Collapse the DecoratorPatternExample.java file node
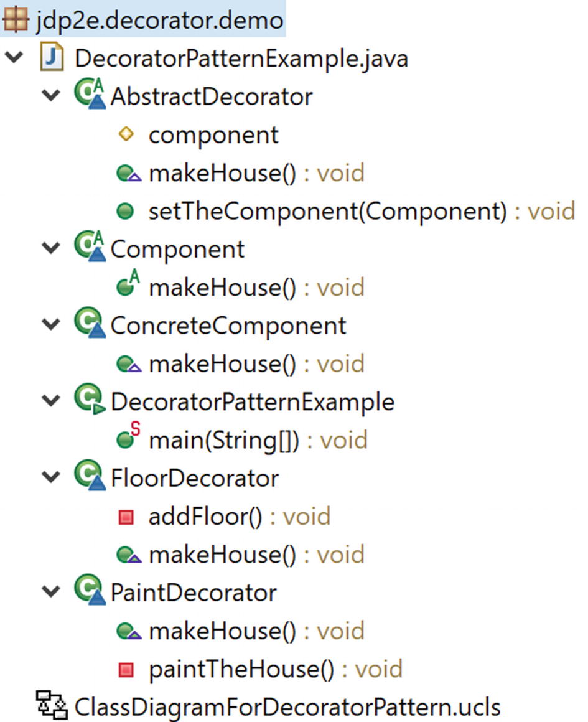This screenshot has width=588, height=722. [13, 59]
